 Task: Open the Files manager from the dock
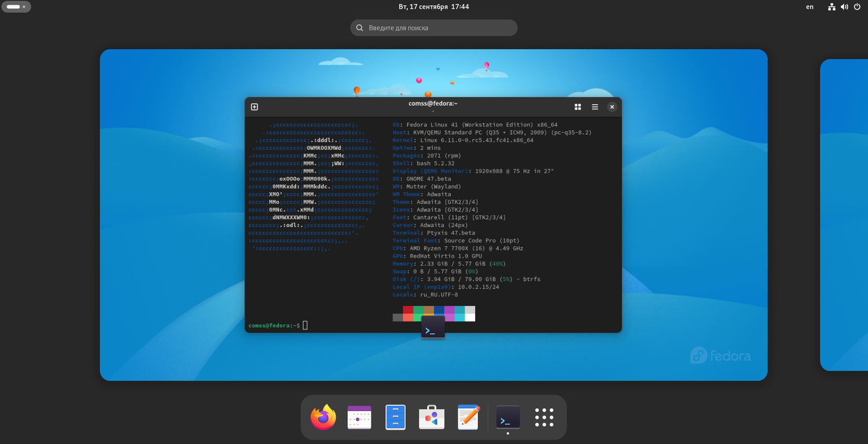coord(396,417)
